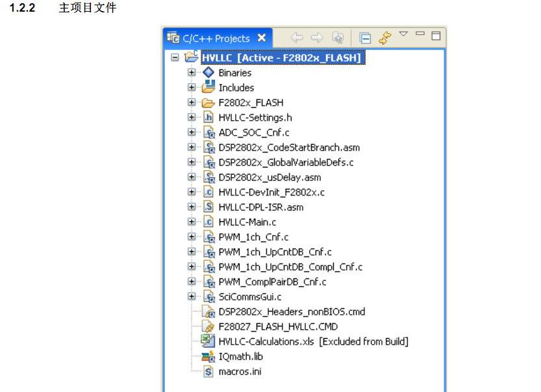The width and height of the screenshot is (541, 392).
Task: Click the HVLLC-DevInit_F2802x.c file icon
Action: click(x=208, y=192)
